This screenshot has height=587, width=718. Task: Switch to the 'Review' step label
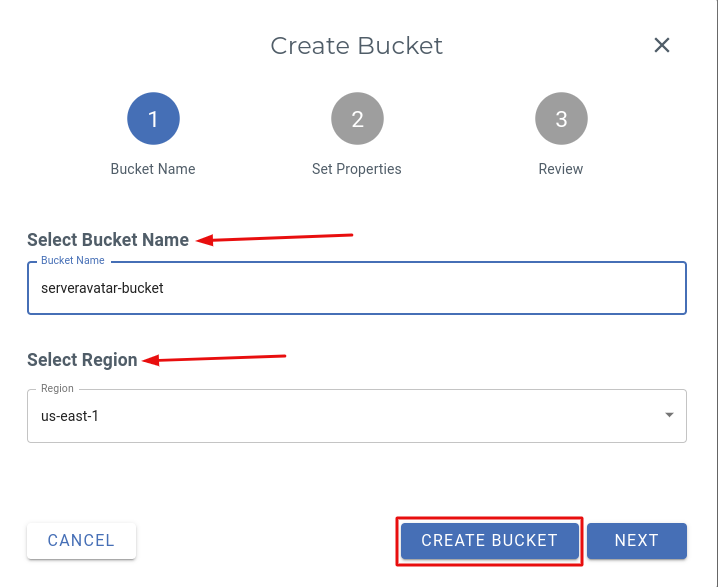coord(561,169)
